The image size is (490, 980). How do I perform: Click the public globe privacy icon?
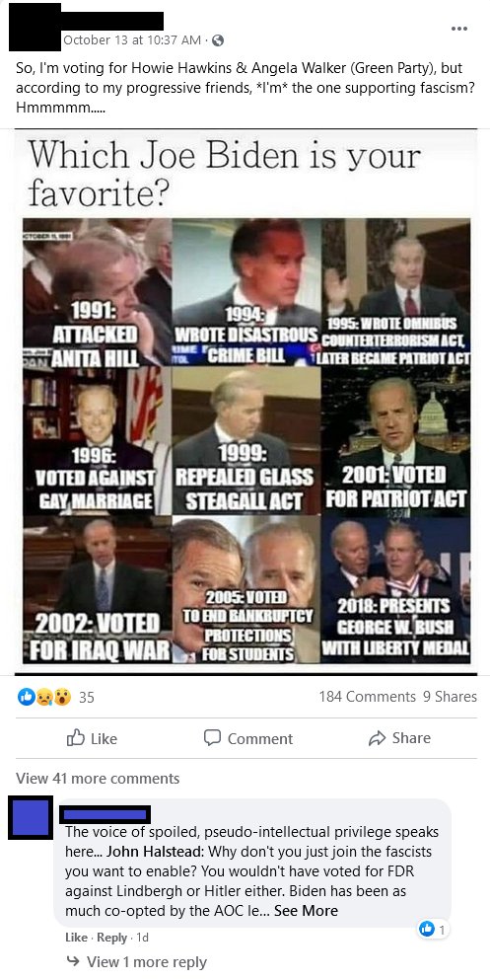[x=218, y=40]
